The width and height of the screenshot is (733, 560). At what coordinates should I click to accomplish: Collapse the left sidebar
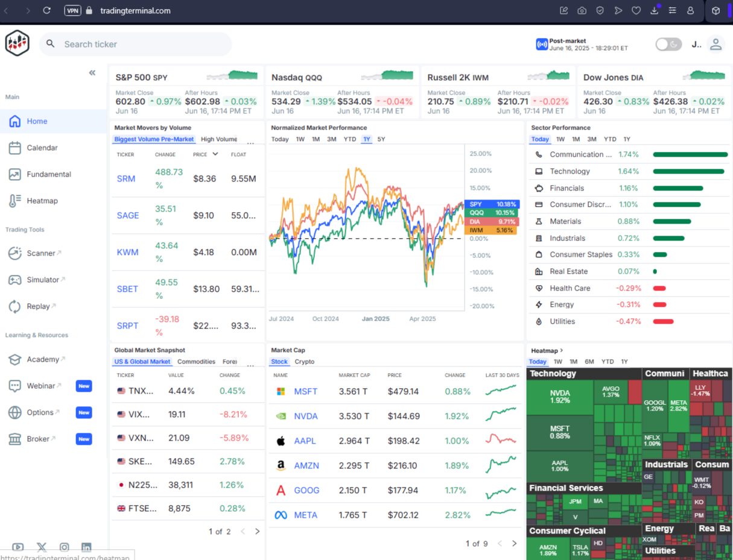[x=92, y=72]
